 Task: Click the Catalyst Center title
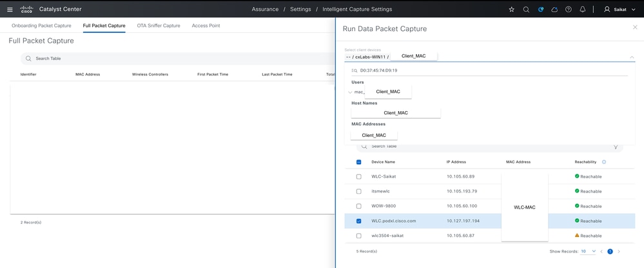(61, 9)
